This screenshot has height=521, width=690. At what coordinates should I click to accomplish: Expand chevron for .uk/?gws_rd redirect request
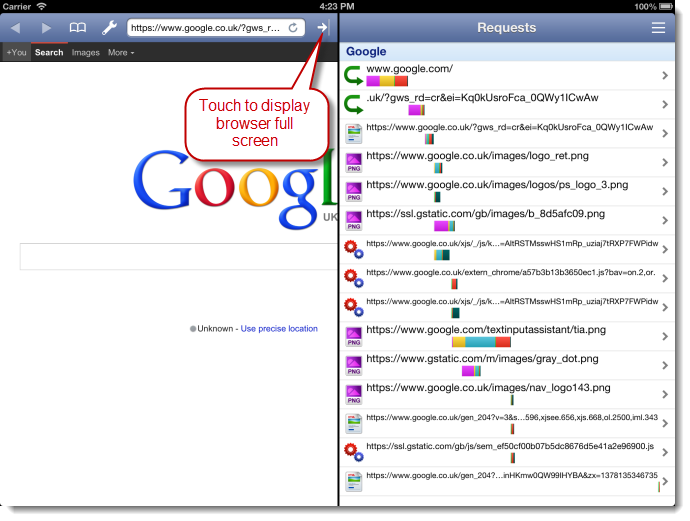[x=665, y=105]
